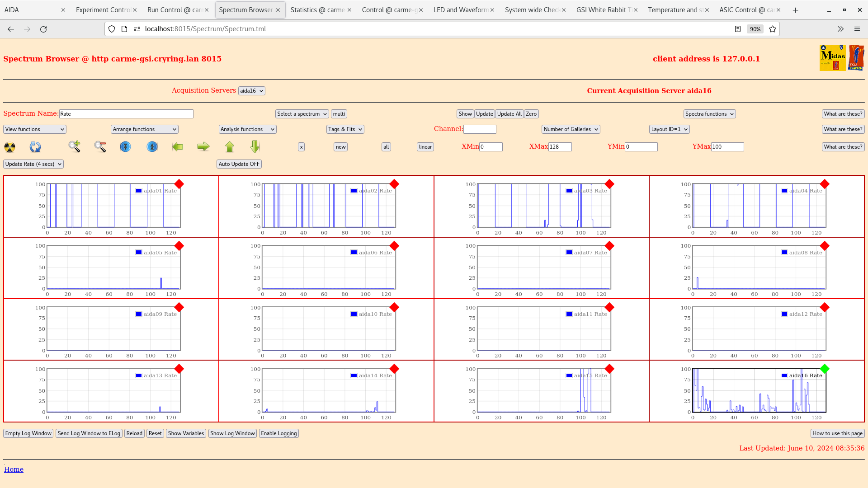Click the radiation hazard zero icon
This screenshot has height=488, width=868.
[x=9, y=147]
